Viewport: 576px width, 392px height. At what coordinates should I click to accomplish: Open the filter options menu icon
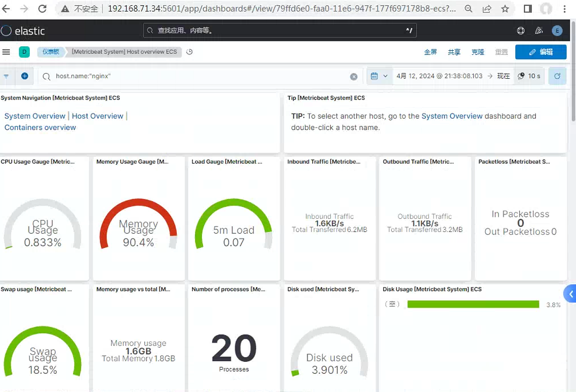(6, 76)
